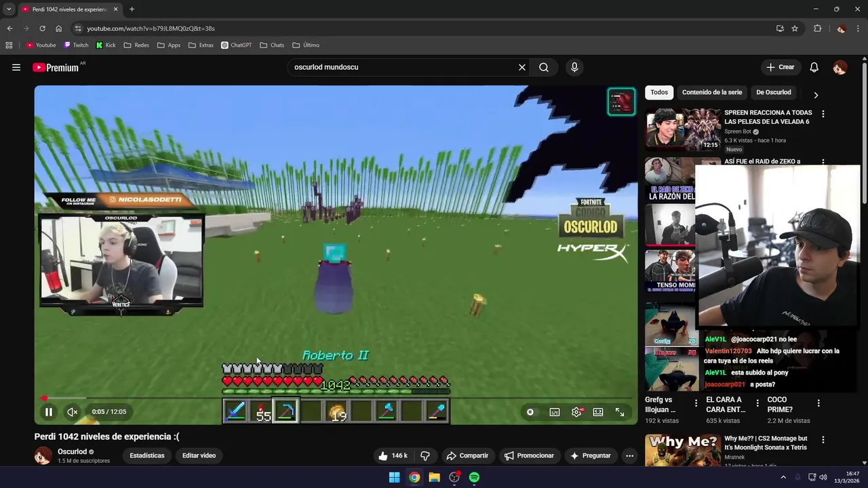Open the Redes bookmark folder
Image resolution: width=868 pixels, height=488 pixels.
136,45
